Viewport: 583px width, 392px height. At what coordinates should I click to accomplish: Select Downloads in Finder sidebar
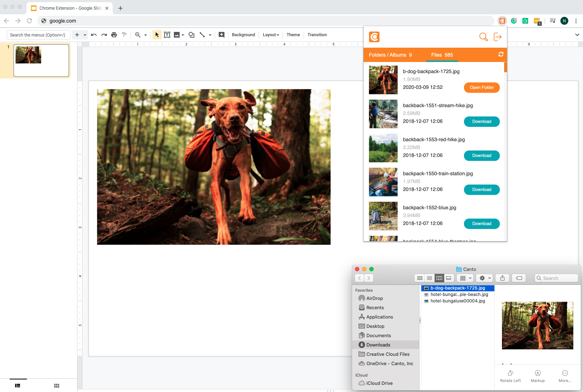click(385, 345)
